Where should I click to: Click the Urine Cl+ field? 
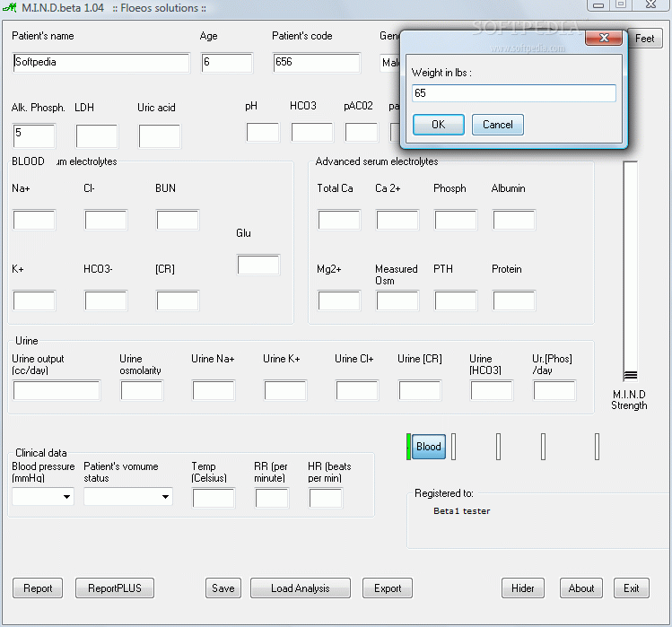point(357,390)
